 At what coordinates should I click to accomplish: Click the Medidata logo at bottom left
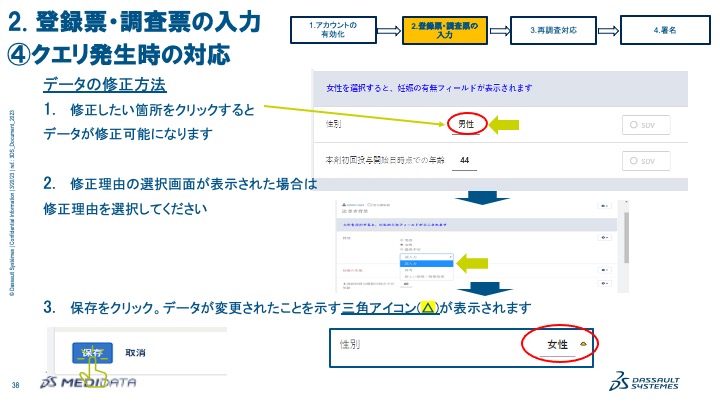pos(88,382)
